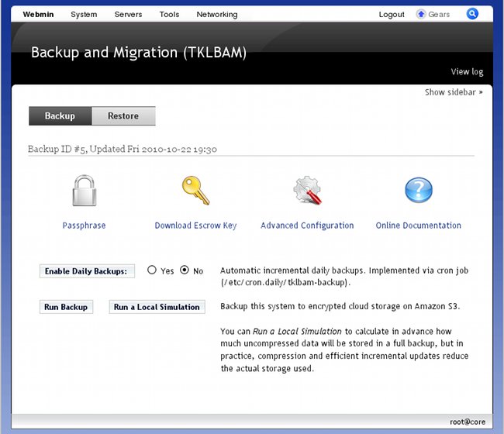
Task: Click the Logout link
Action: pos(392,15)
